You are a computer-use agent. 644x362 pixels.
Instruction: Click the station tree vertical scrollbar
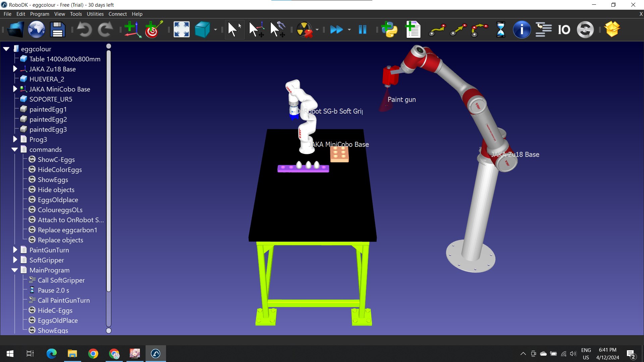(x=108, y=171)
